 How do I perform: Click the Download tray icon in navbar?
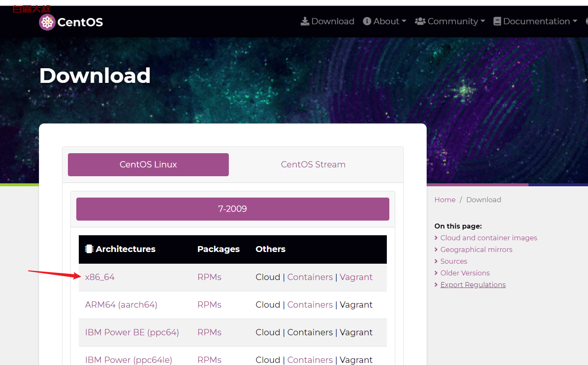click(x=305, y=21)
